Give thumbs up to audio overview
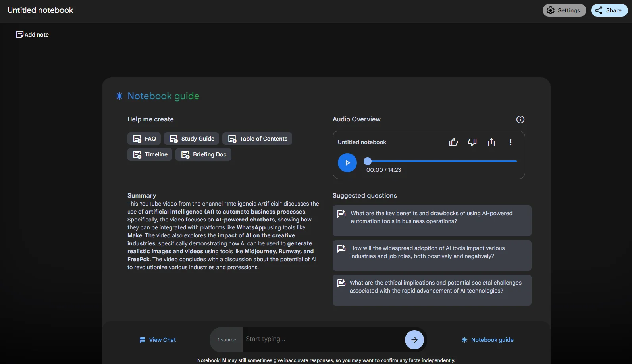The image size is (632, 364). click(x=453, y=142)
